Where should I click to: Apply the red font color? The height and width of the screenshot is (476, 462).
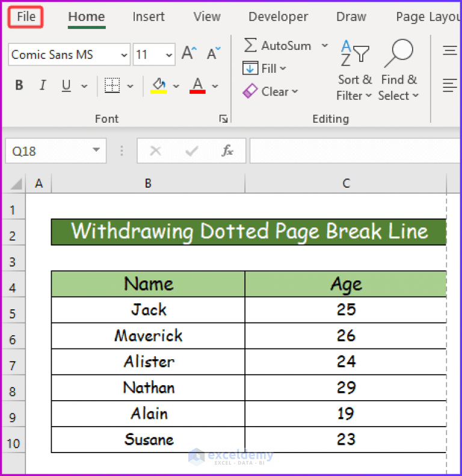pos(197,85)
